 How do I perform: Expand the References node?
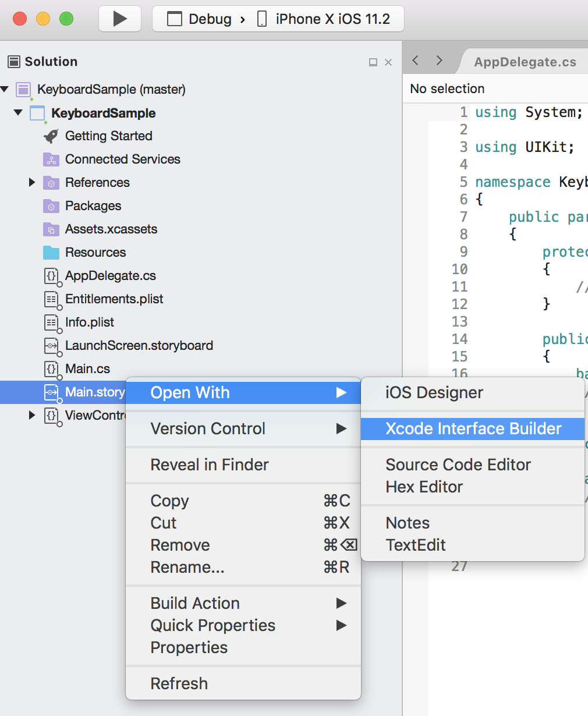[x=32, y=182]
